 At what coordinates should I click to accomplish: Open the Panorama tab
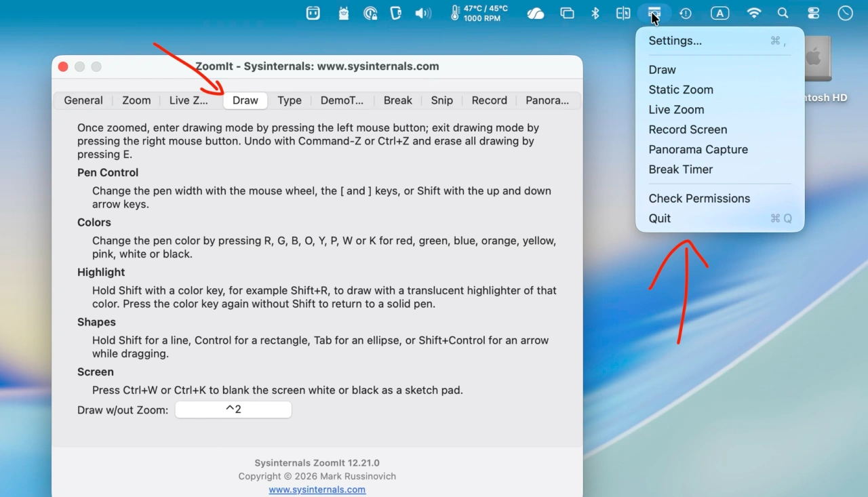tap(547, 100)
